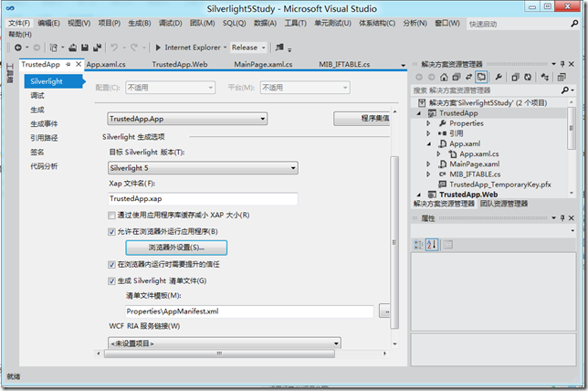The image size is (588, 391).
Task: Click the Preview Selected Items icon
Action: point(562,77)
